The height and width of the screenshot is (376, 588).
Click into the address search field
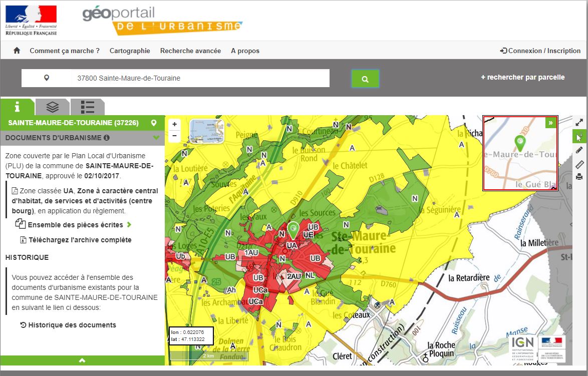(x=200, y=78)
